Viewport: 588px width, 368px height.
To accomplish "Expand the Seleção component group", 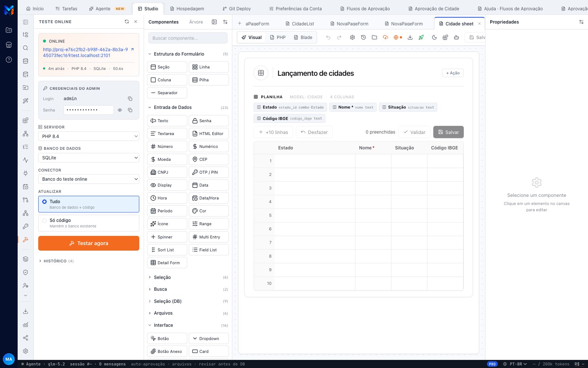I will (x=188, y=277).
